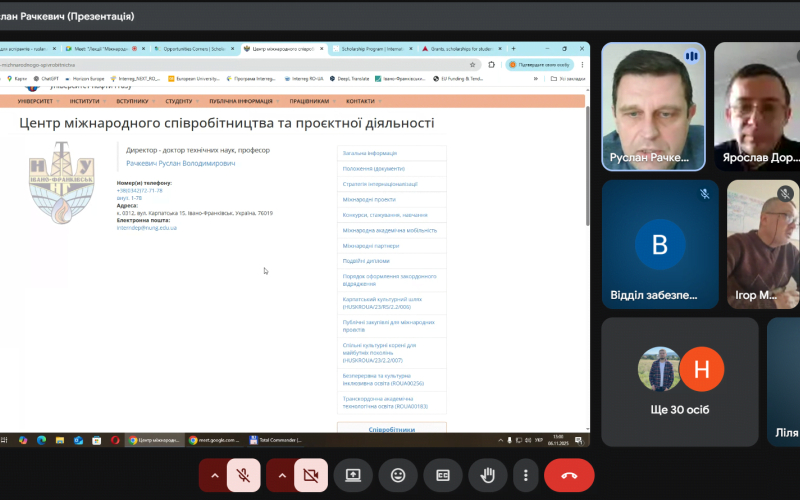
Task: Open Total Commander from the taskbar
Action: [276, 440]
